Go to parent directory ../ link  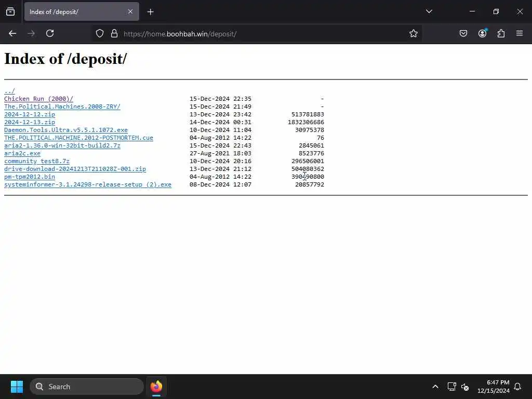[9, 91]
